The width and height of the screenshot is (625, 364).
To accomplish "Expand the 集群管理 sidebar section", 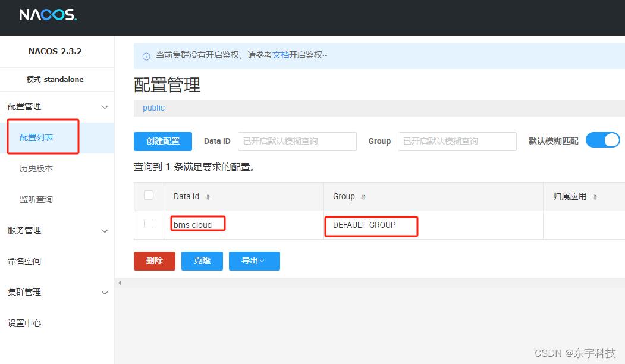I will [57, 292].
